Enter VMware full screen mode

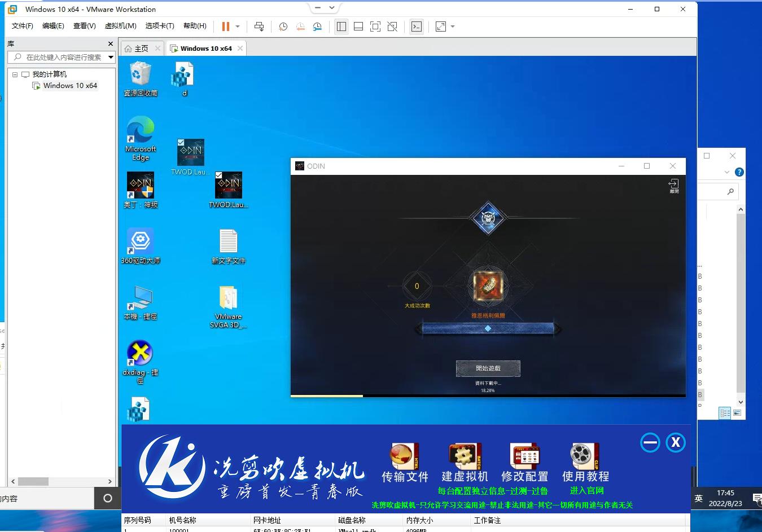point(375,27)
